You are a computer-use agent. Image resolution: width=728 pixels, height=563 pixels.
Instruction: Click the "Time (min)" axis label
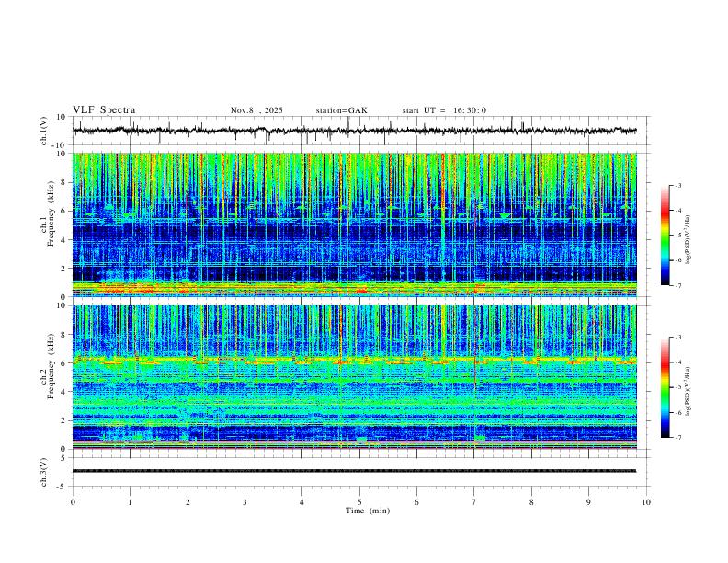point(368,511)
